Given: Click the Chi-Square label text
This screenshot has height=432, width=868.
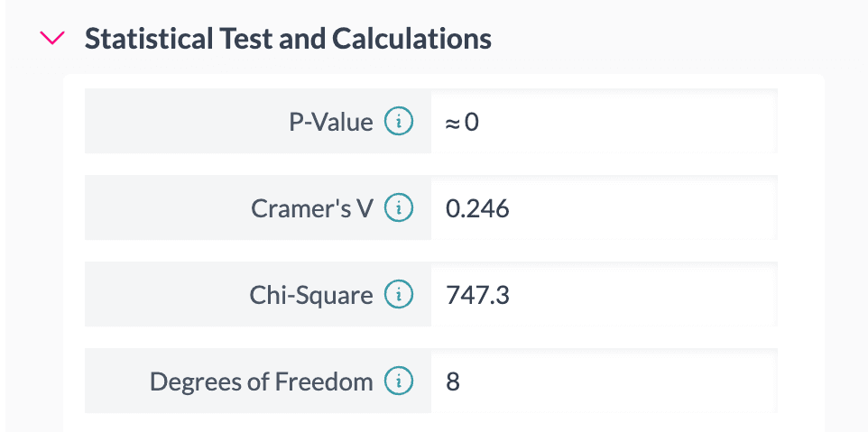Looking at the screenshot, I should click(x=311, y=295).
